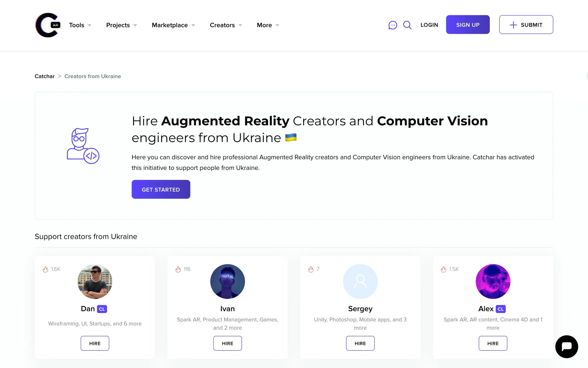Expand the More dropdown menu
Screen dimensions: 588x368
pos(268,25)
